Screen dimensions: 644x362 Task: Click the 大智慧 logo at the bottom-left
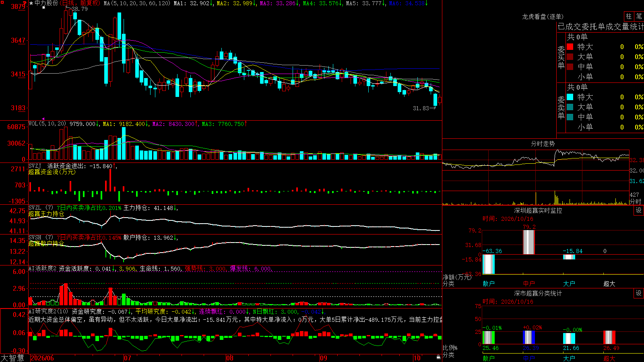click(x=12, y=358)
